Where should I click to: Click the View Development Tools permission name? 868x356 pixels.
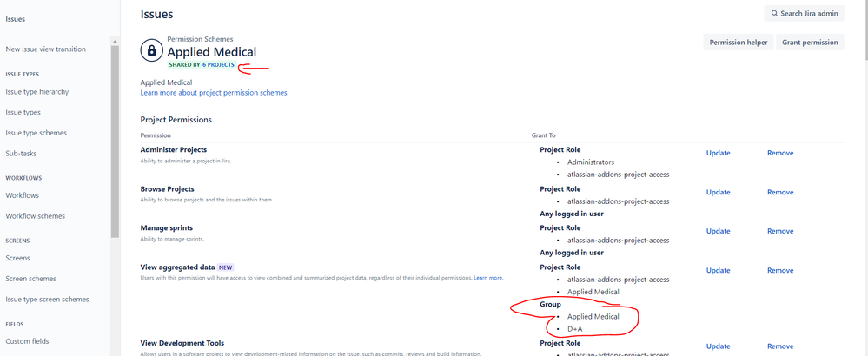(182, 343)
